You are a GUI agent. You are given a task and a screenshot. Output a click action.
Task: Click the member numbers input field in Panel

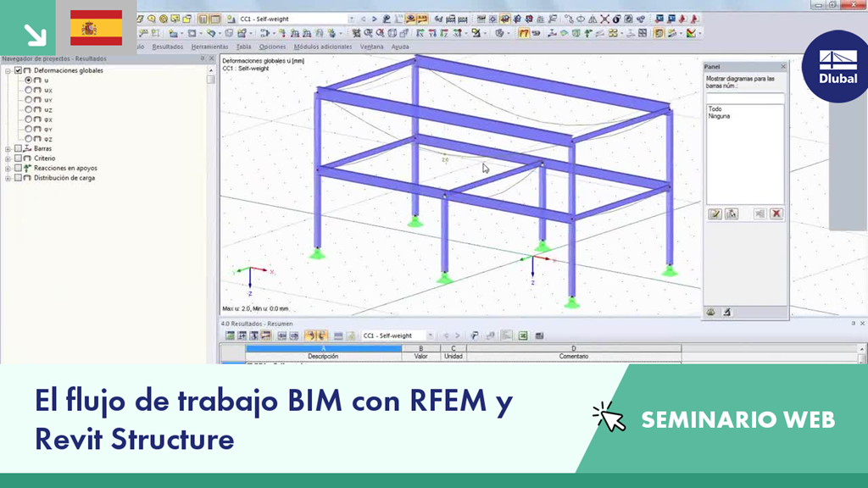pyautogui.click(x=745, y=98)
